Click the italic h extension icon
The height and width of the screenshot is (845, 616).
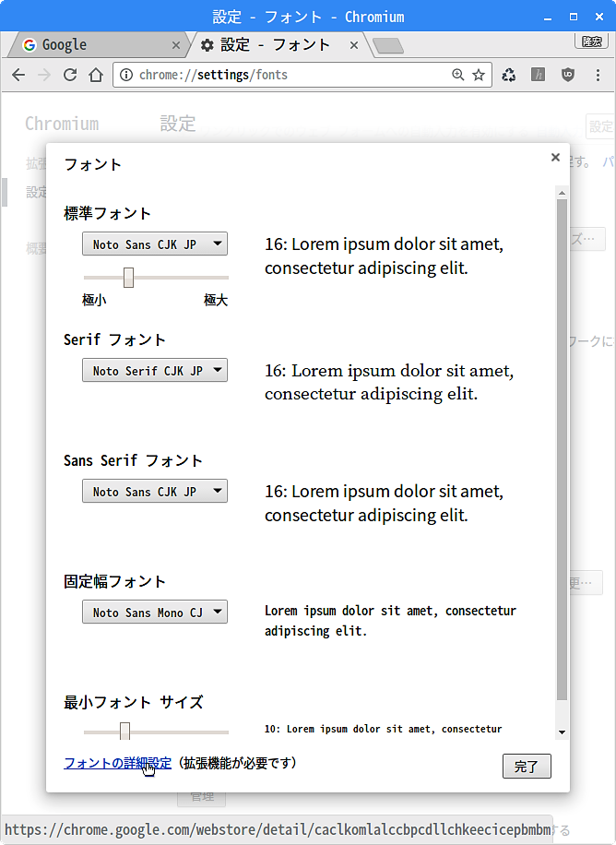538,75
